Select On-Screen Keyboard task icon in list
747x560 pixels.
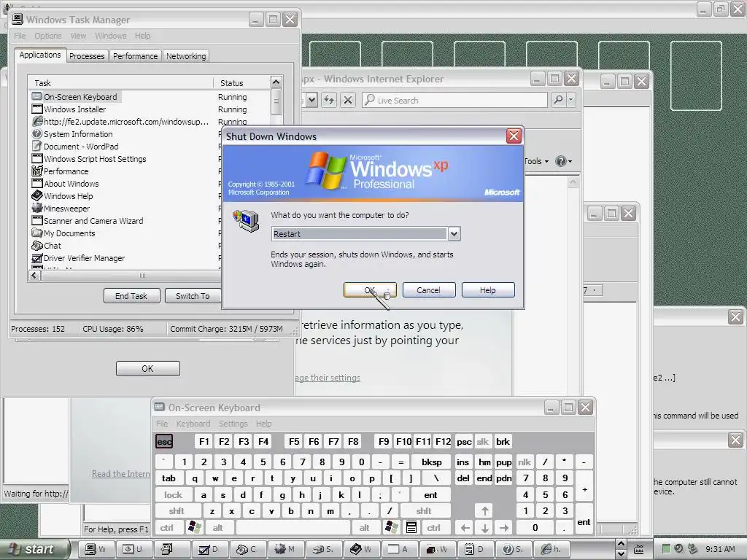(x=36, y=97)
